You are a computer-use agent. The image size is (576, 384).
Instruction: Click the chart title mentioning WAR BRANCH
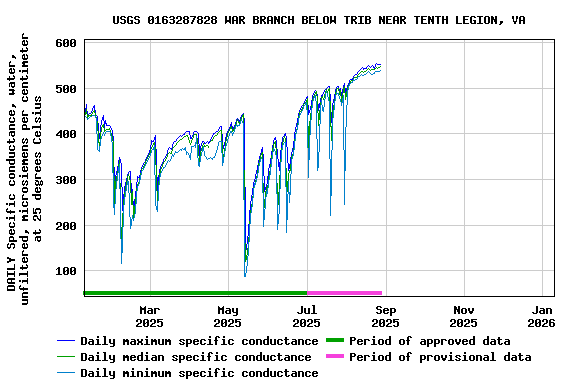[318, 20]
